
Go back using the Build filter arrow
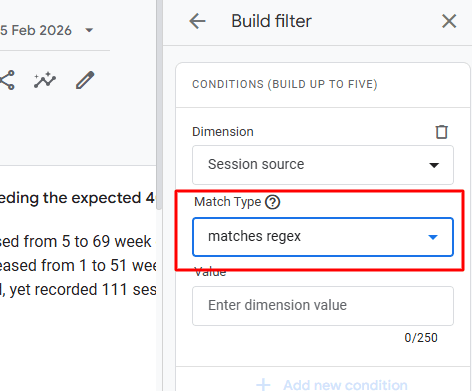197,21
